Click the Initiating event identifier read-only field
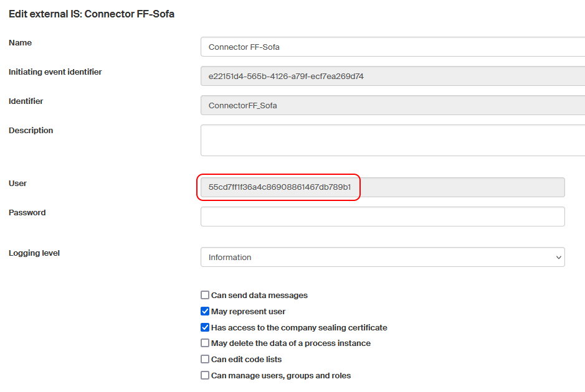This screenshot has height=392, width=585. (x=392, y=77)
